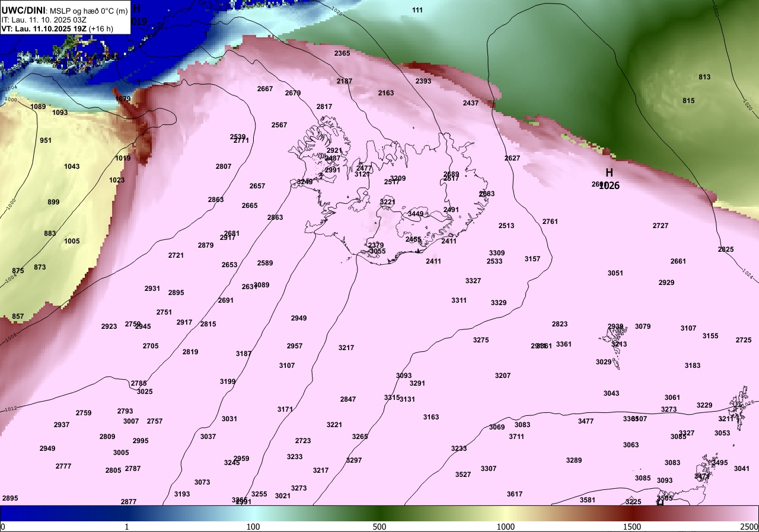This screenshot has width=759, height=532.
Task: Click the height value 2567
Action: [x=279, y=125]
